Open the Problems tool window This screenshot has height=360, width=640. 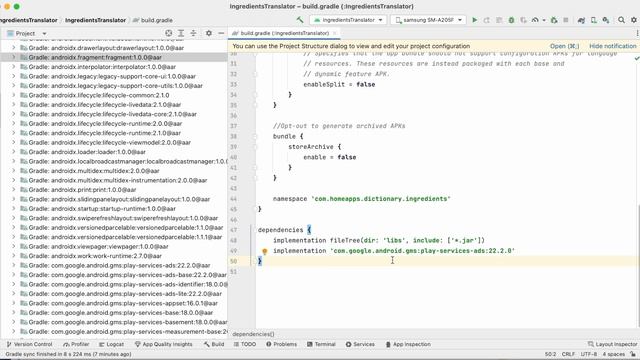[282, 344]
